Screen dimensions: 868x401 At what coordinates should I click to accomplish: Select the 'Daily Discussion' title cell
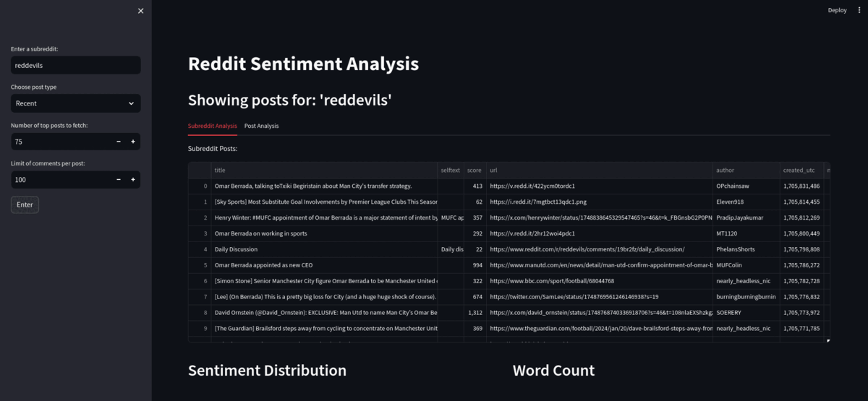pos(324,250)
